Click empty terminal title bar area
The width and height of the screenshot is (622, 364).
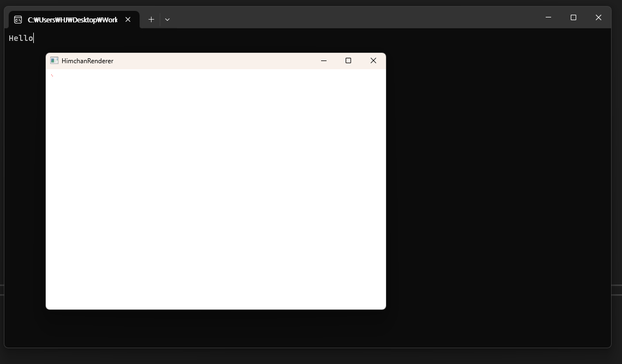tap(354, 17)
